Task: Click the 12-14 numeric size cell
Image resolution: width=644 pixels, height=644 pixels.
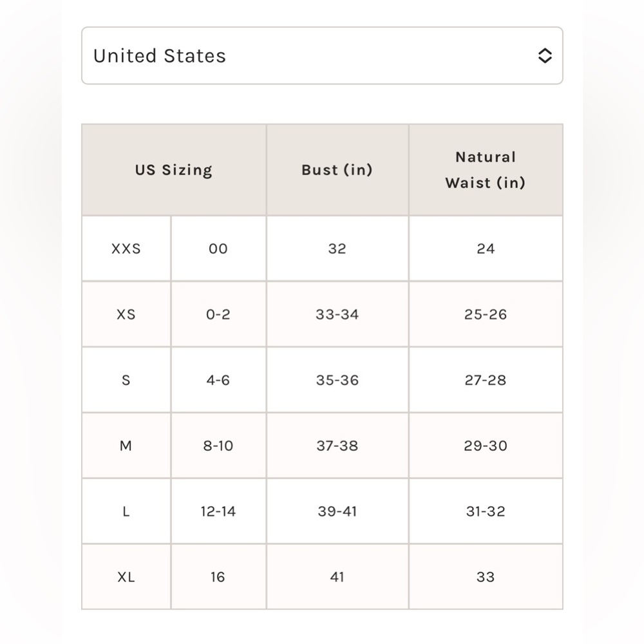Action: click(218, 511)
